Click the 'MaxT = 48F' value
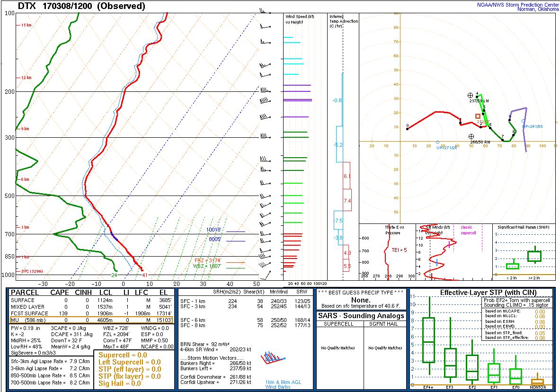Image resolution: width=560 pixels, height=392 pixels. pos(116,347)
